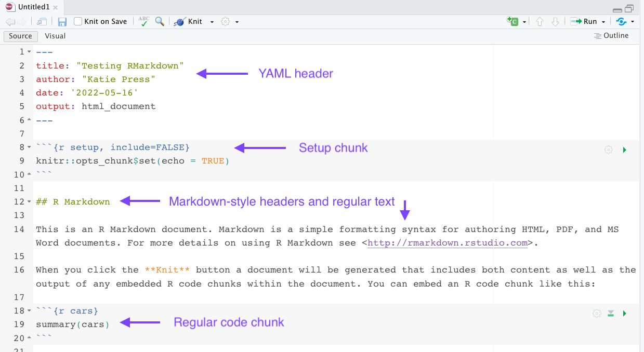Toggle fold arrow at line 20
The height and width of the screenshot is (352, 644).
pyautogui.click(x=29, y=338)
